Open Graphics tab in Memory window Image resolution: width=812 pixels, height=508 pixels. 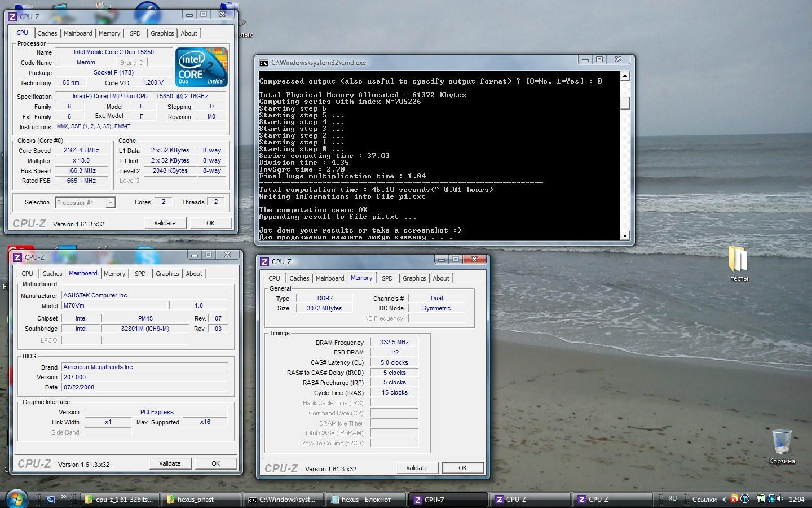click(414, 278)
